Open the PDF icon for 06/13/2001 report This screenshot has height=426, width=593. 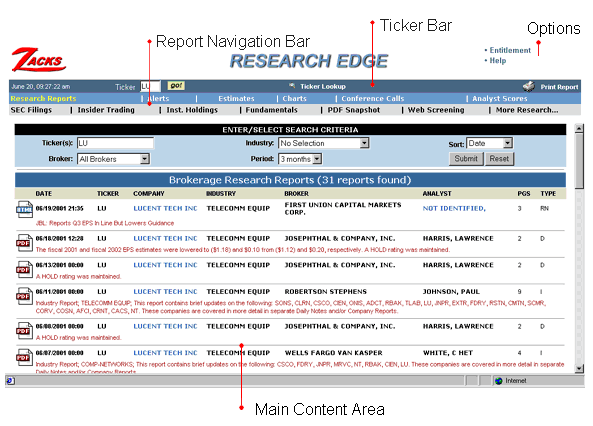coord(24,269)
